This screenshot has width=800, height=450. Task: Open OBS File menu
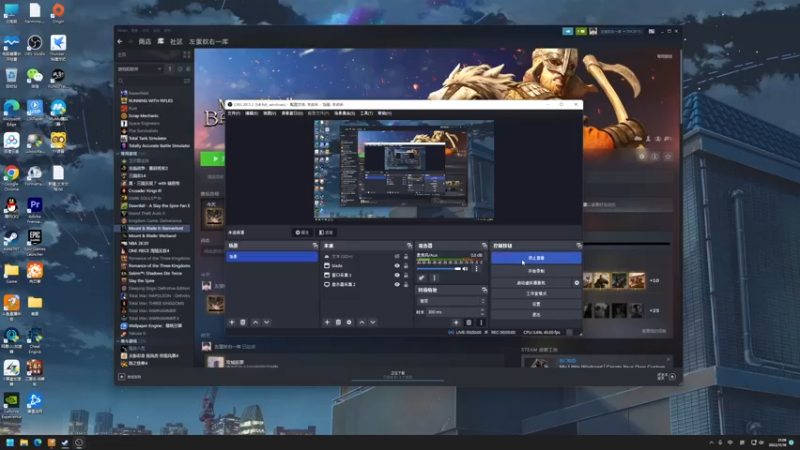tap(234, 113)
